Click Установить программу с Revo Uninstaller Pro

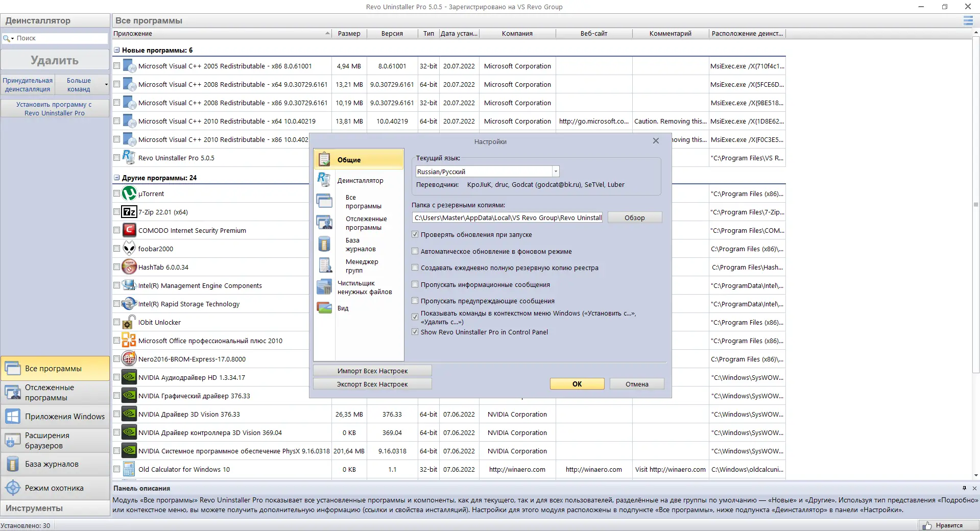tap(55, 109)
